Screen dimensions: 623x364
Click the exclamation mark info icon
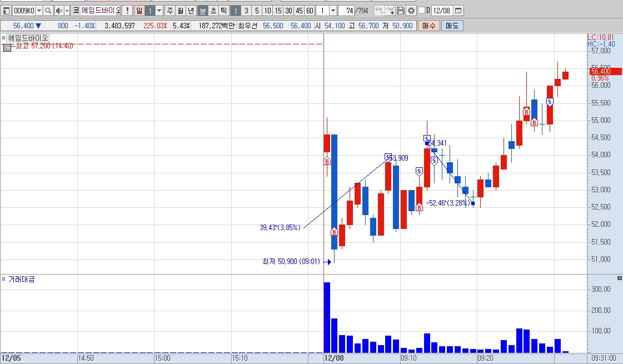tap(127, 11)
